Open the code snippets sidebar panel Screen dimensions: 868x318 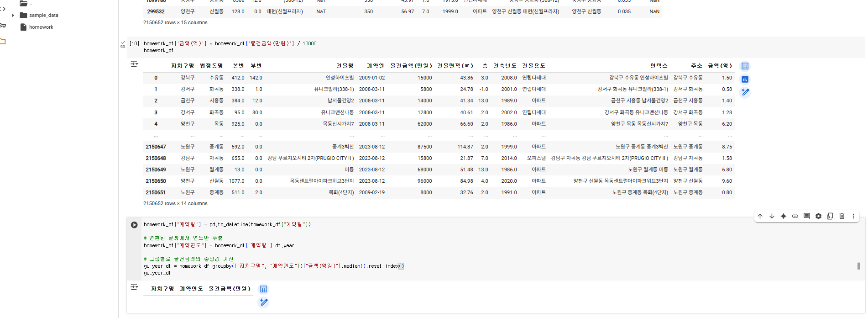click(x=3, y=9)
